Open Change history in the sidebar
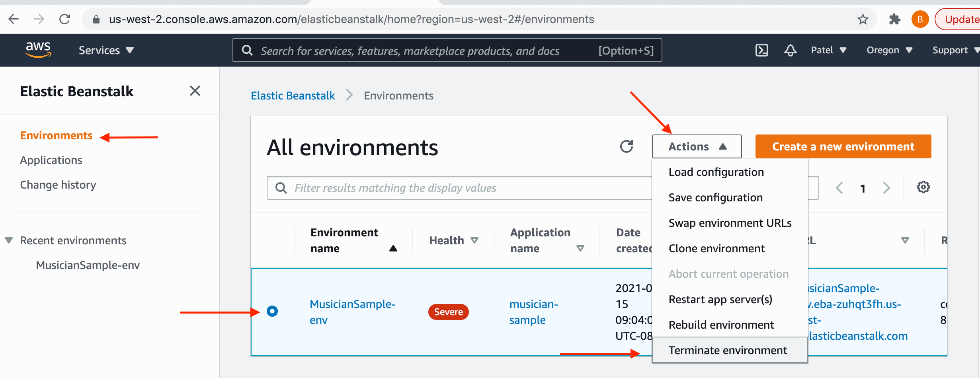The image size is (980, 378). click(58, 185)
